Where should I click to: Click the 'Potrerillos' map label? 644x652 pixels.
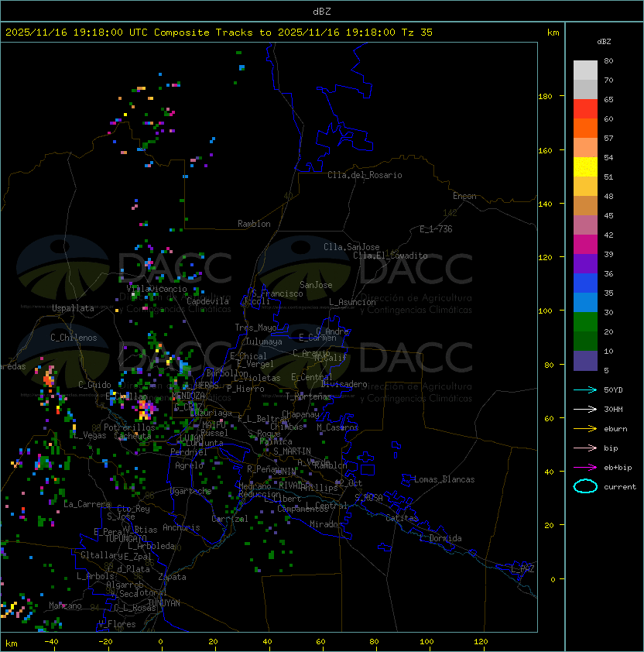(129, 427)
